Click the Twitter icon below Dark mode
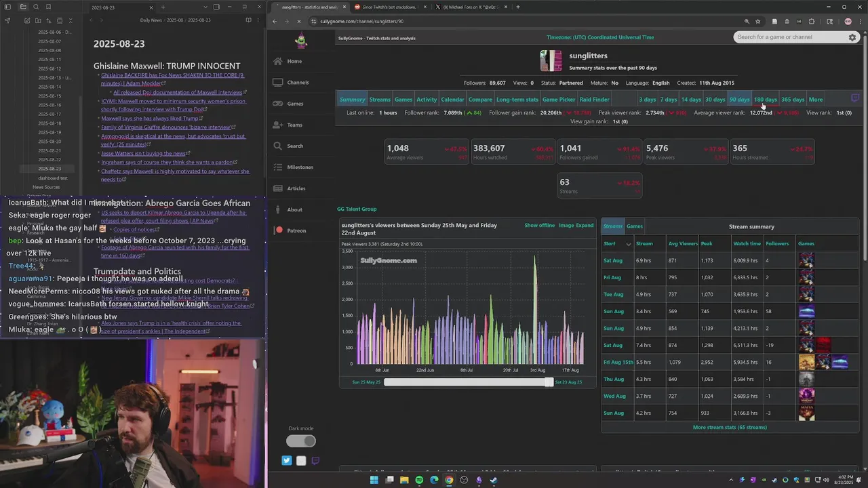Viewport: 868px width, 488px height. (x=287, y=461)
